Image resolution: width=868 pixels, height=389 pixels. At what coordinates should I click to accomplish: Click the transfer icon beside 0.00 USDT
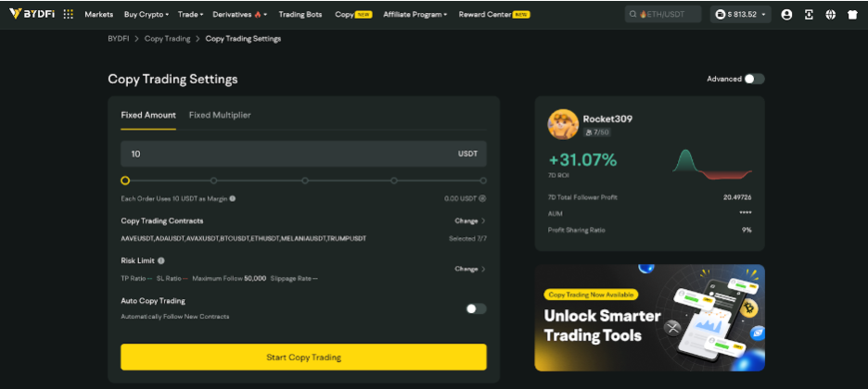point(482,198)
